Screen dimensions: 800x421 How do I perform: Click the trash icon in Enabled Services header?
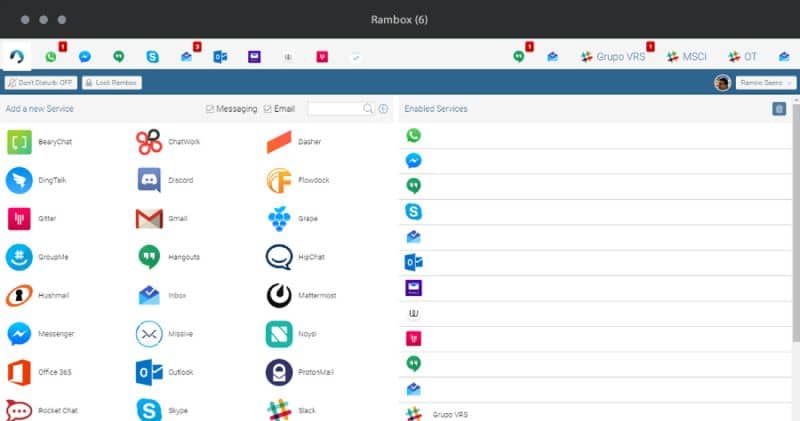(x=779, y=109)
